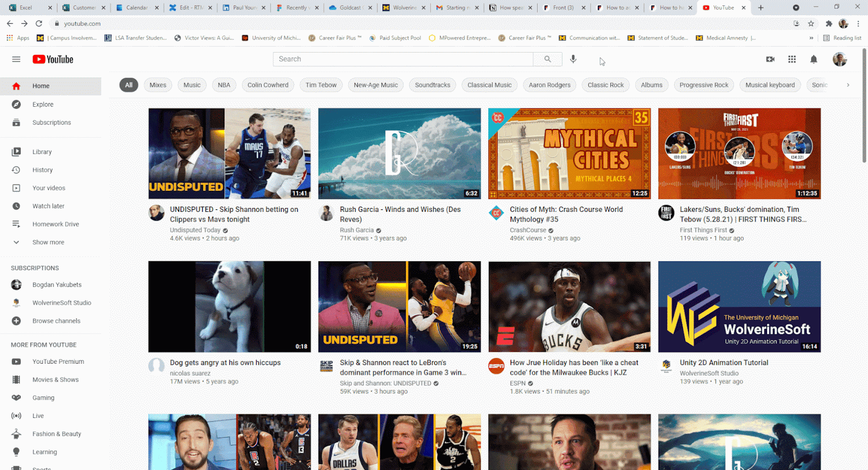Select the Classical Music filter chip
This screenshot has height=470, width=868.
point(489,85)
